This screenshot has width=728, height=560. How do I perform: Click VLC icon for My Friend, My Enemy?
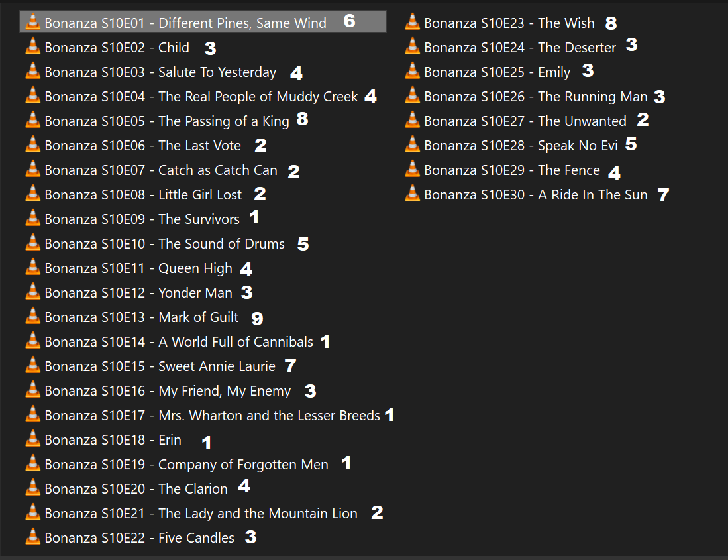32,390
